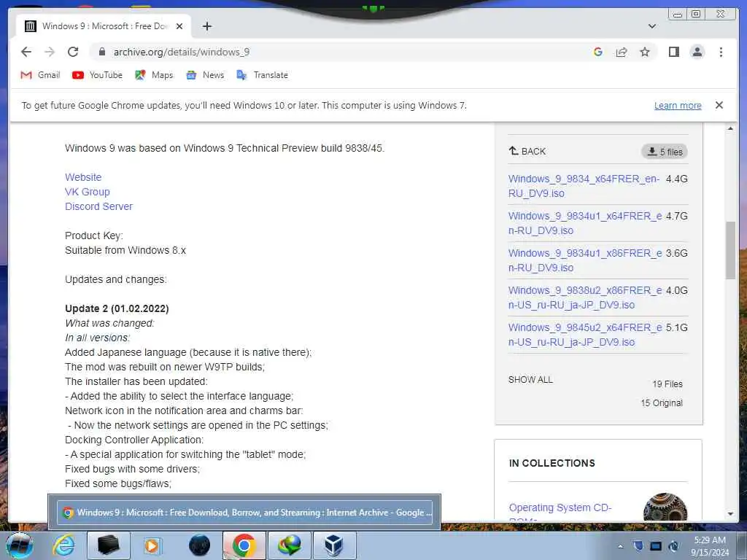Launch Internet Explorer from taskbar
747x560 pixels.
63,545
